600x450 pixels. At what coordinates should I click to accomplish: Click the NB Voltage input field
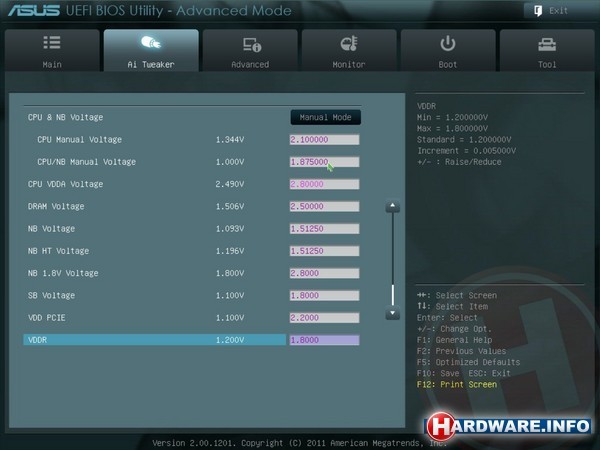pyautogui.click(x=324, y=228)
